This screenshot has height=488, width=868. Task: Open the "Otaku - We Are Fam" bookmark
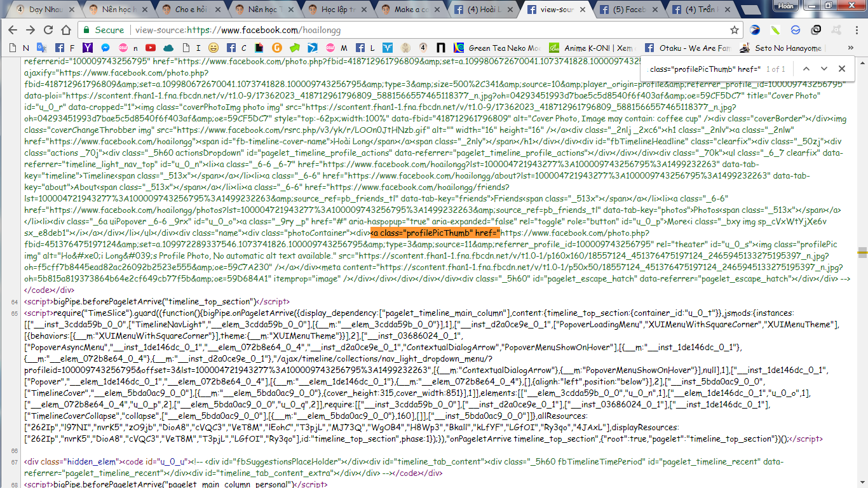pos(688,48)
